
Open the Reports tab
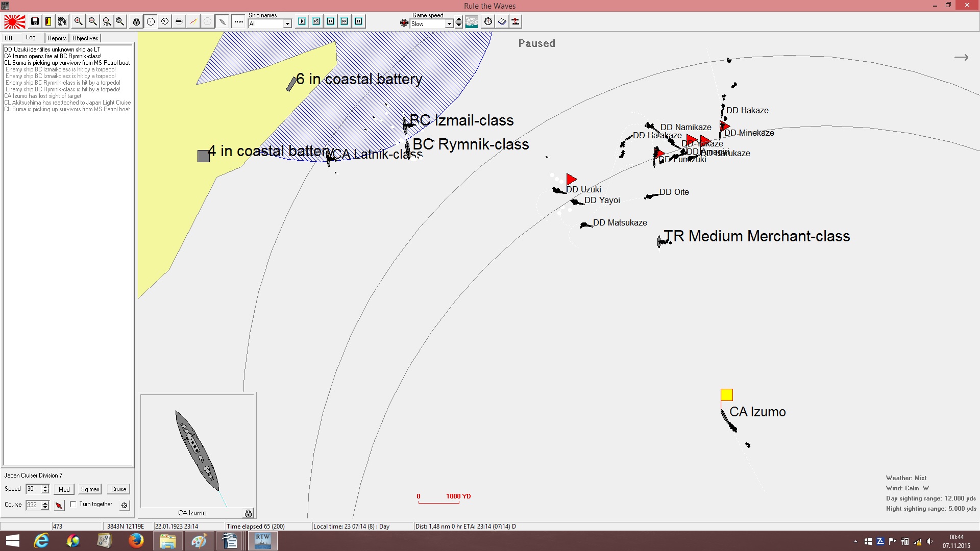[57, 38]
